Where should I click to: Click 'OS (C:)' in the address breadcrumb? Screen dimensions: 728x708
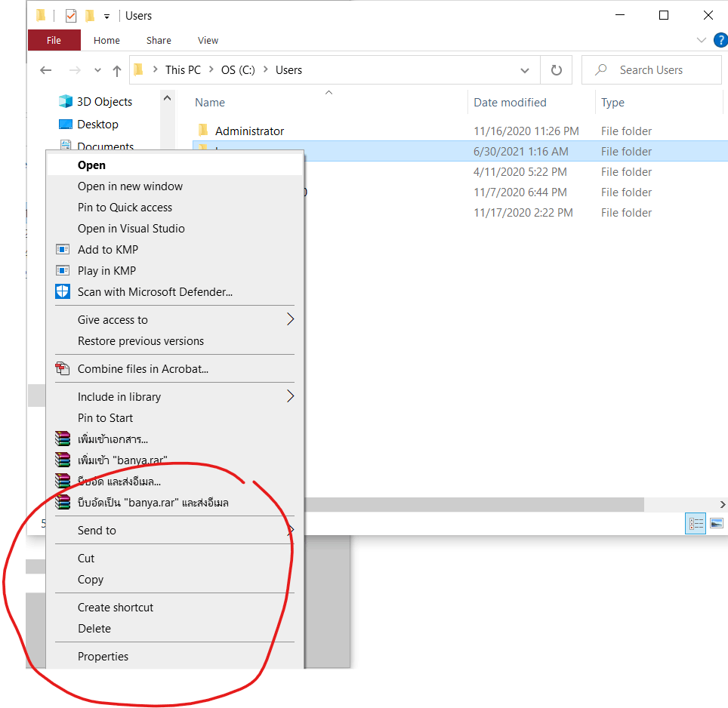tap(238, 70)
